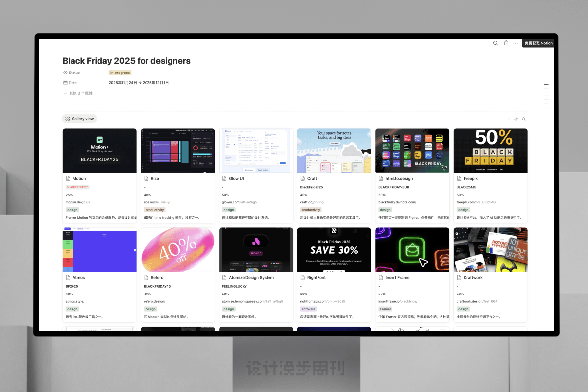Open the three-dot more options menu

tap(515, 43)
